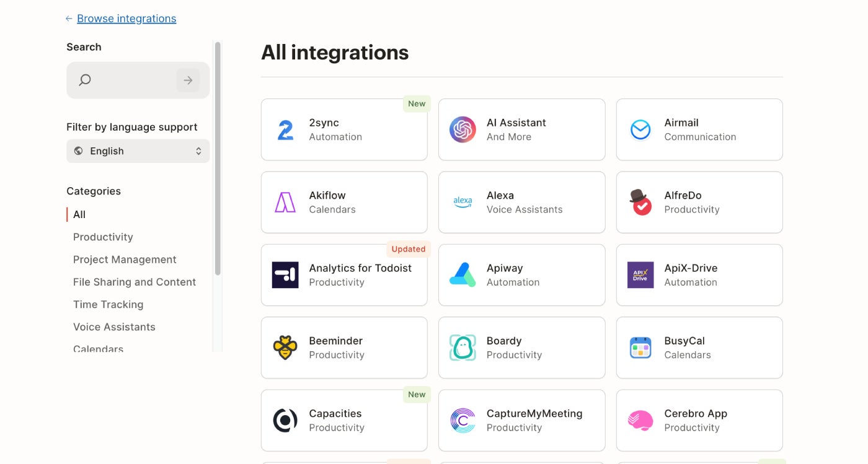868x464 pixels.
Task: Click 'Automation' label under 2sync
Action: click(335, 137)
